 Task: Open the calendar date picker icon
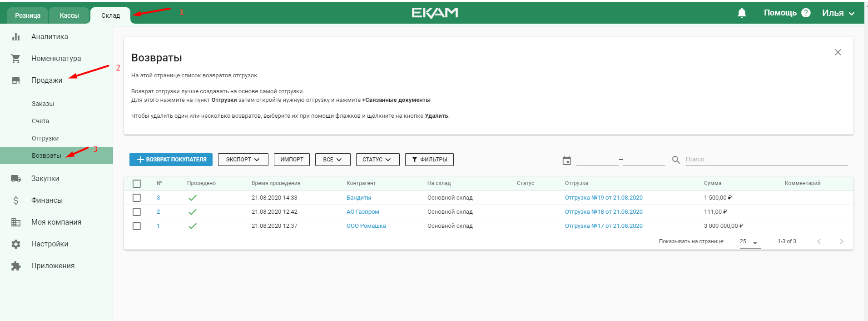(x=566, y=160)
